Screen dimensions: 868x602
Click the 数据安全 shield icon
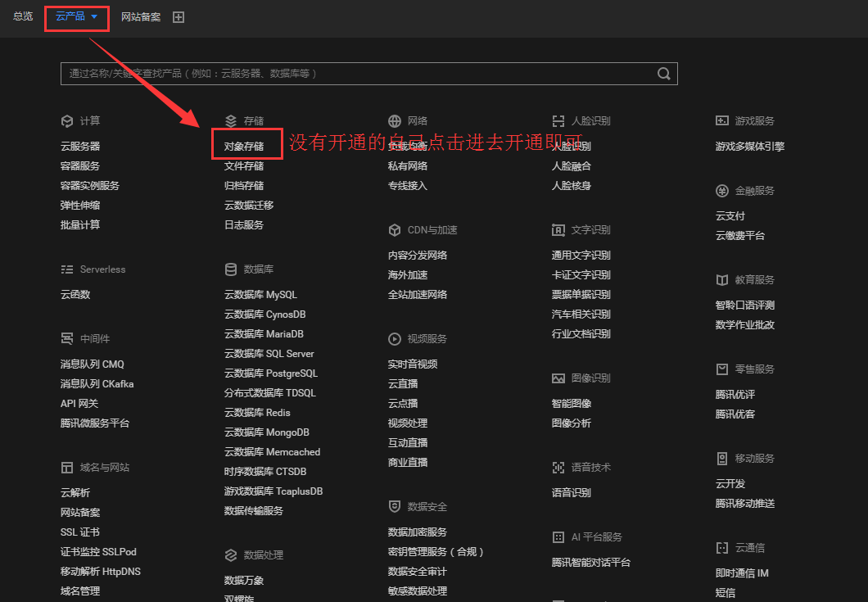[x=395, y=506]
